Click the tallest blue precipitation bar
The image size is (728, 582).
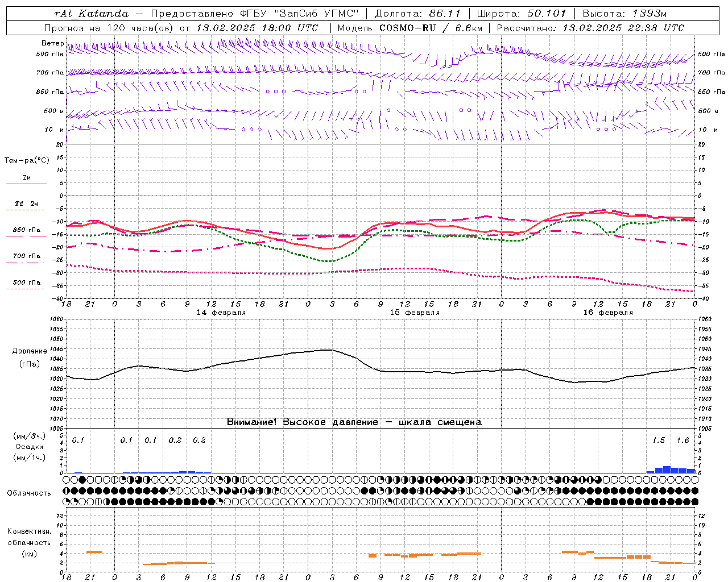coord(667,469)
